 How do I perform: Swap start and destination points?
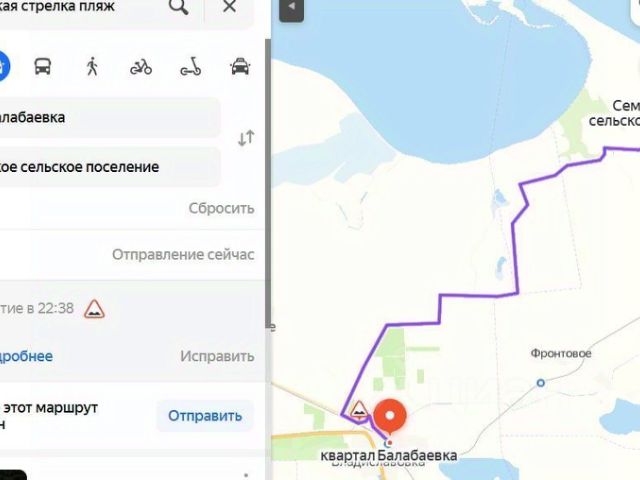(246, 138)
